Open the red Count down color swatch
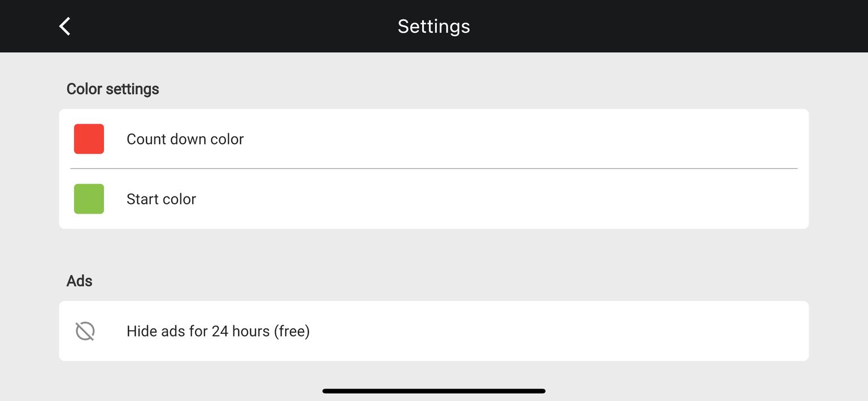Viewport: 868px width, 401px height. pyautogui.click(x=89, y=139)
